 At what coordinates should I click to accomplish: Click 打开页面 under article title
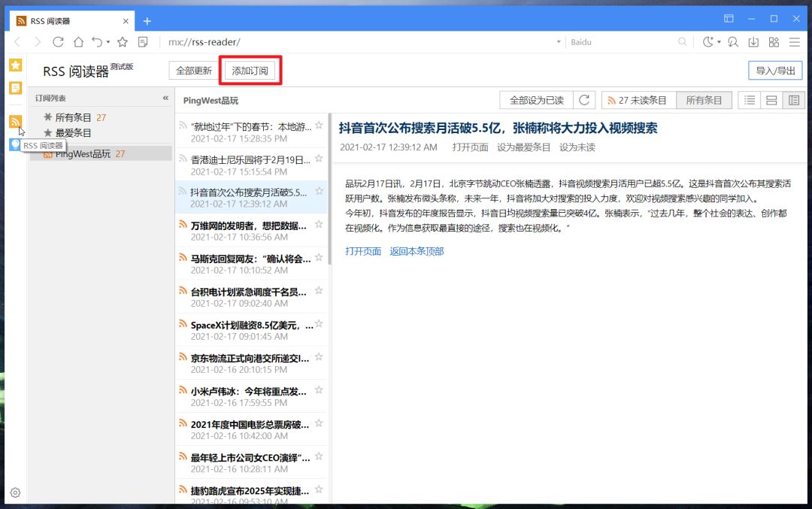pyautogui.click(x=470, y=147)
